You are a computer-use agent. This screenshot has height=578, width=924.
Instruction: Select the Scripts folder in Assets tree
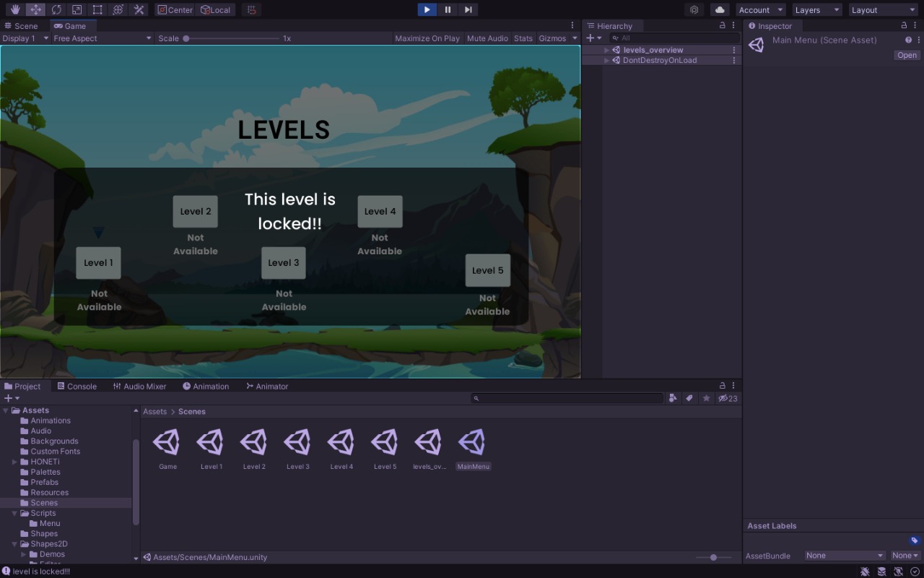(x=43, y=513)
